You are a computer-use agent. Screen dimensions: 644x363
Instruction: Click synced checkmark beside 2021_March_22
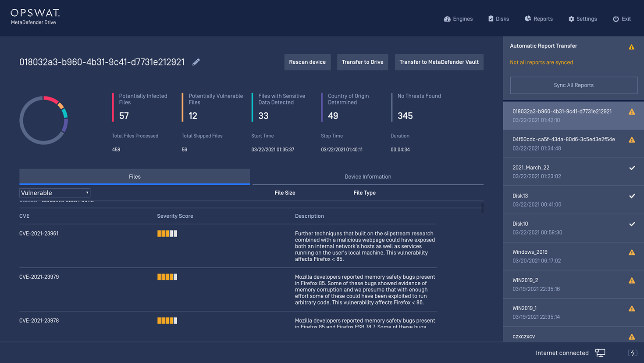pos(632,168)
